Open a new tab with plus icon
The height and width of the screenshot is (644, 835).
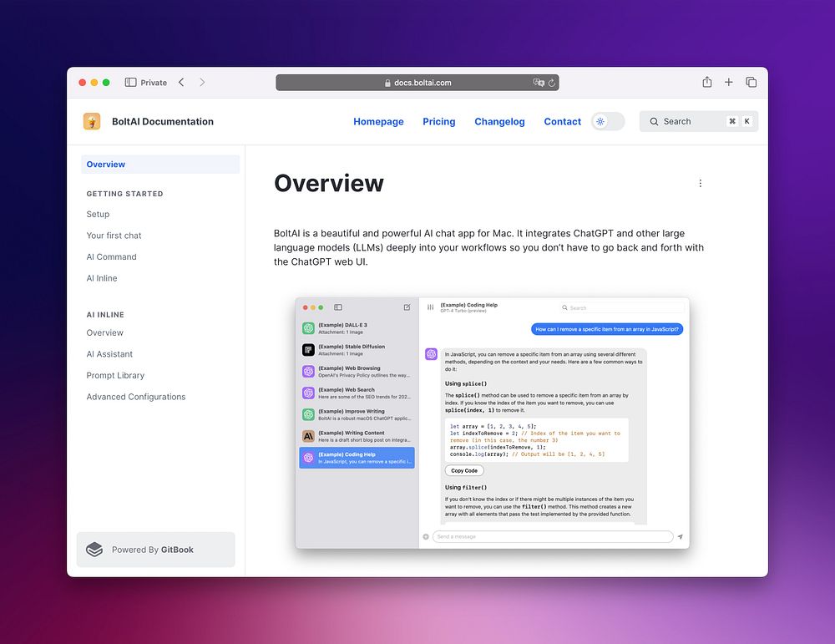pyautogui.click(x=728, y=82)
